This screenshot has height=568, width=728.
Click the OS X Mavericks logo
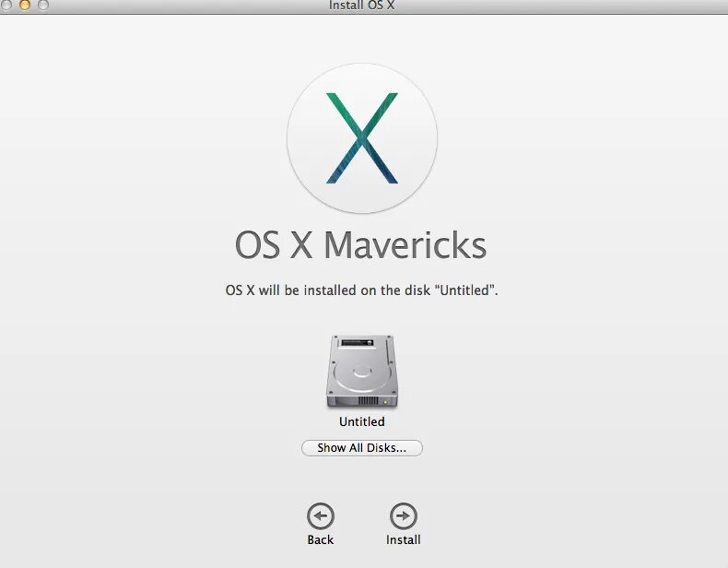[x=361, y=138]
